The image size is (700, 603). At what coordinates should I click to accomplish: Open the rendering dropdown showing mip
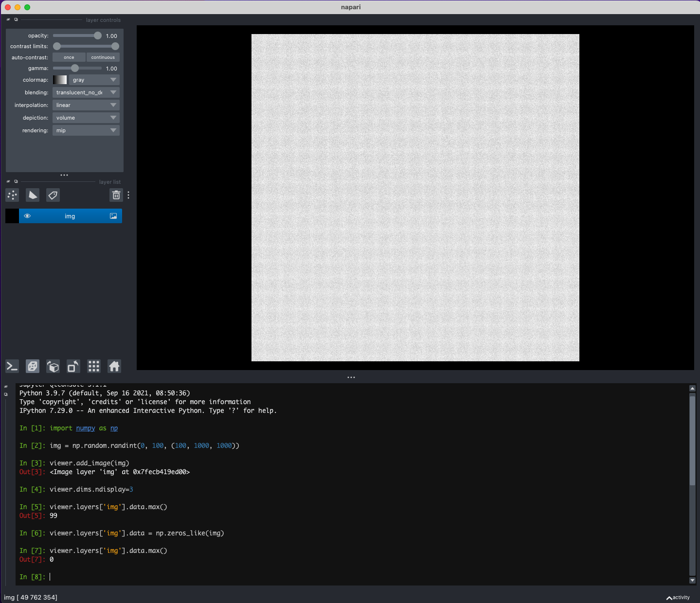coord(86,130)
